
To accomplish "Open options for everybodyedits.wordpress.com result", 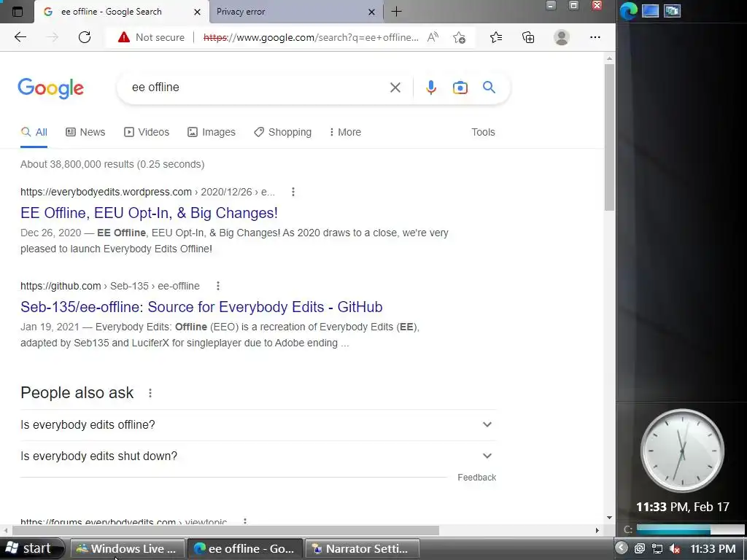I will [293, 192].
